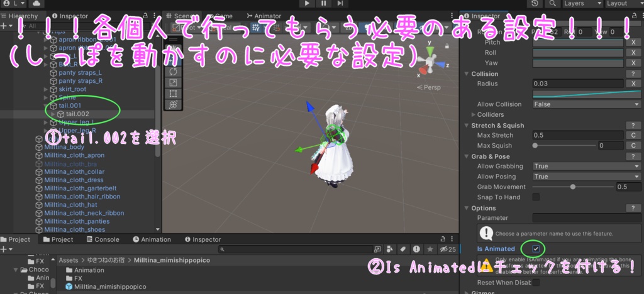Advance one frame with the step button

(340, 3)
